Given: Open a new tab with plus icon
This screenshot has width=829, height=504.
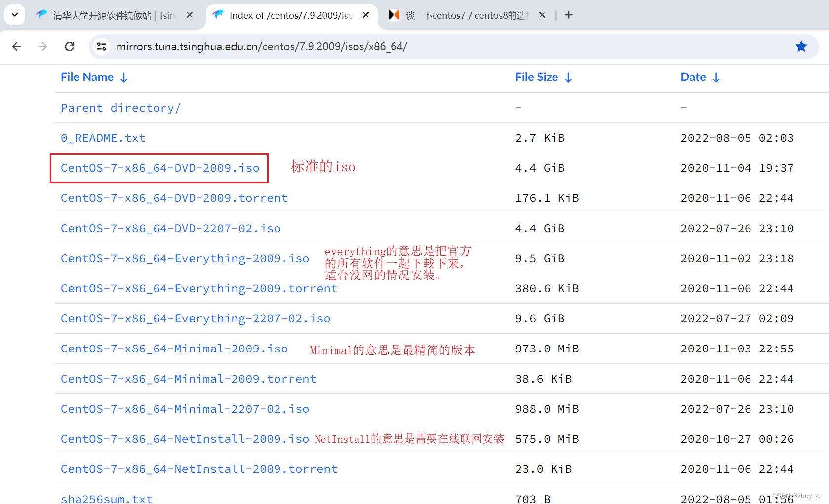Looking at the screenshot, I should click(x=569, y=15).
